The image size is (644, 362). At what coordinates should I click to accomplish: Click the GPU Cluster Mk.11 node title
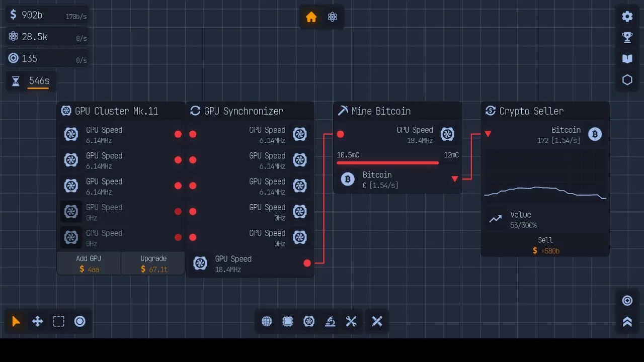tap(117, 111)
